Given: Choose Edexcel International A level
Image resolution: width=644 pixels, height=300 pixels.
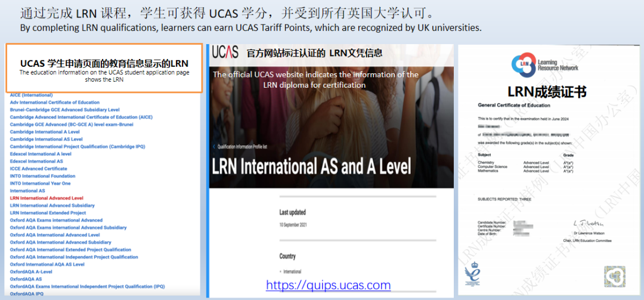Looking at the screenshot, I should click(x=41, y=154).
